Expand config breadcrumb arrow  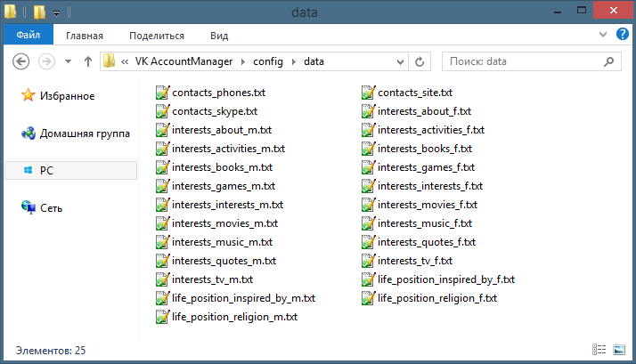pyautogui.click(x=294, y=61)
